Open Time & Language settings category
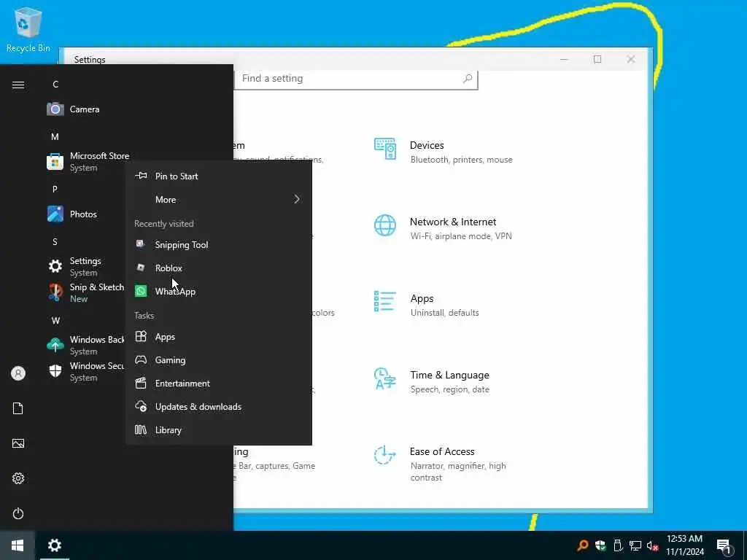 pyautogui.click(x=433, y=381)
